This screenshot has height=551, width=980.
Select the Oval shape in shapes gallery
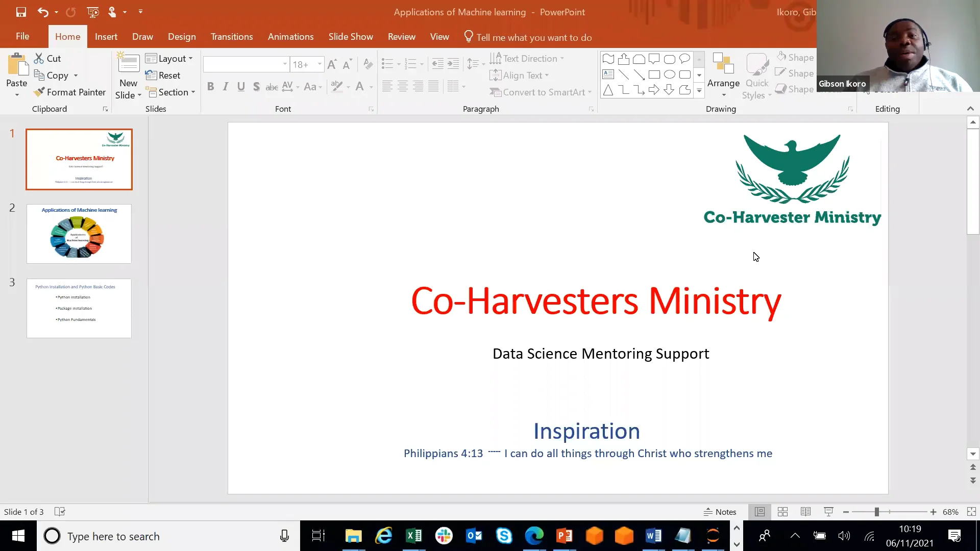(670, 74)
